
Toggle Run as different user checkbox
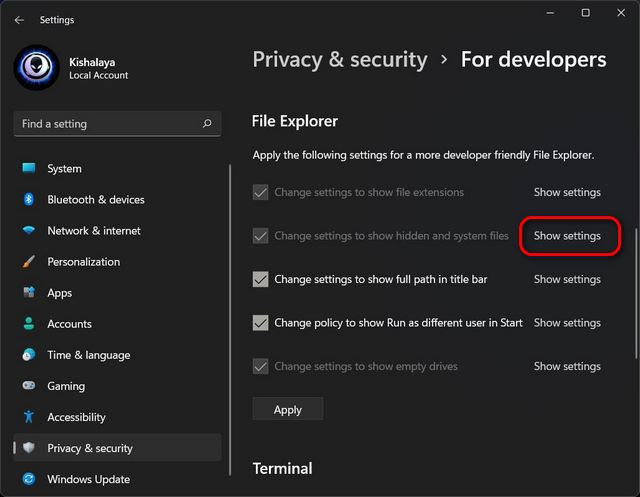[x=260, y=323]
